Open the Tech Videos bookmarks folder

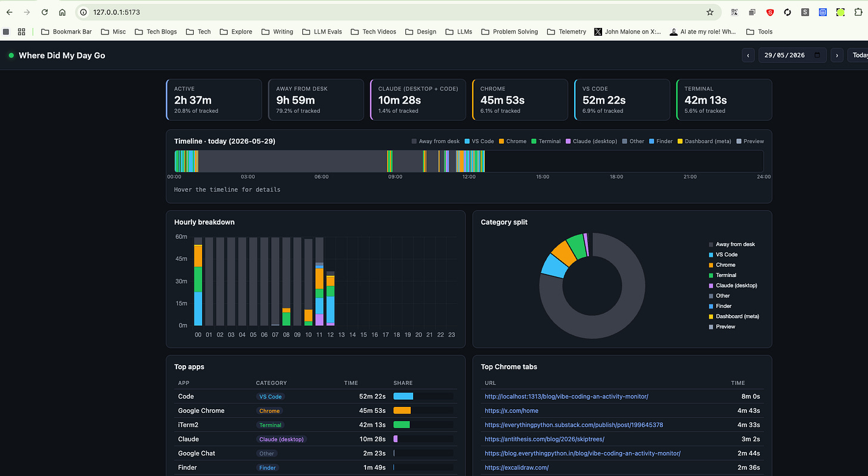(x=373, y=32)
